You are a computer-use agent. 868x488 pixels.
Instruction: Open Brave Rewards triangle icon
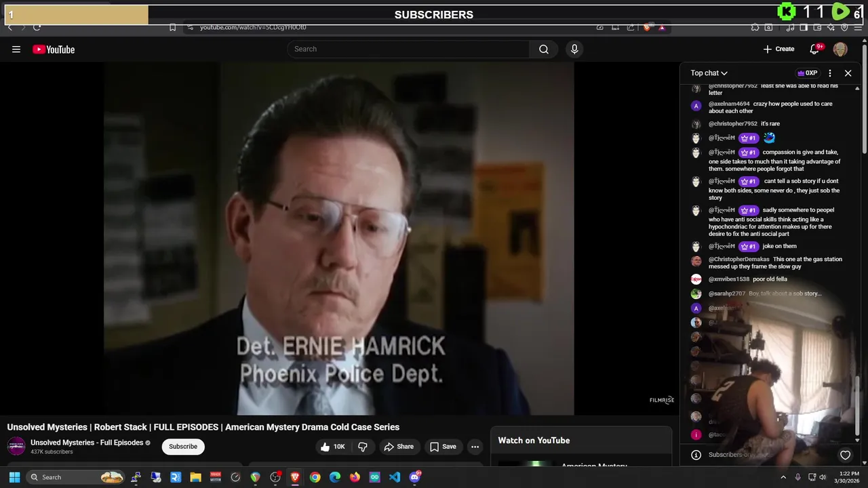coord(662,27)
